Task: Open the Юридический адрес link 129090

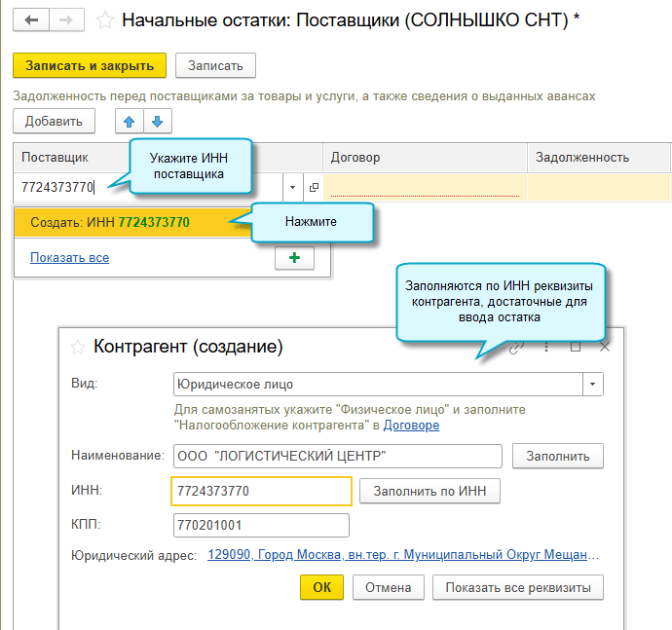Action: (x=403, y=555)
